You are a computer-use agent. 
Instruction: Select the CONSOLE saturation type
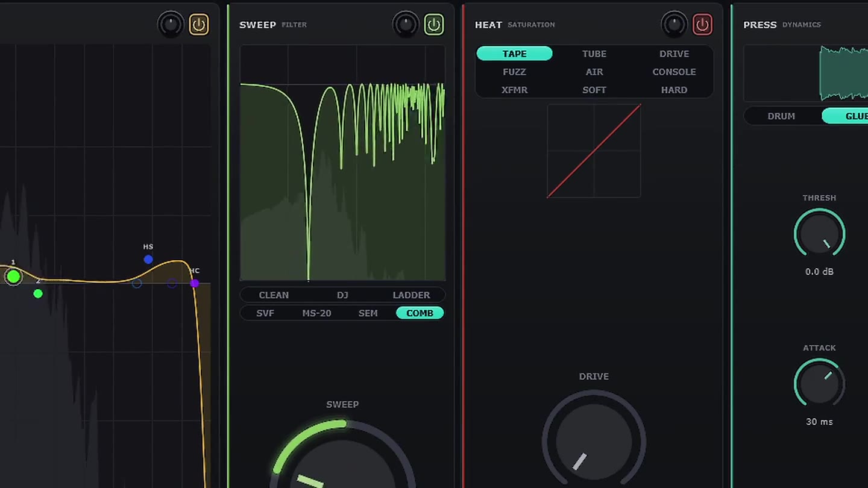coord(674,72)
